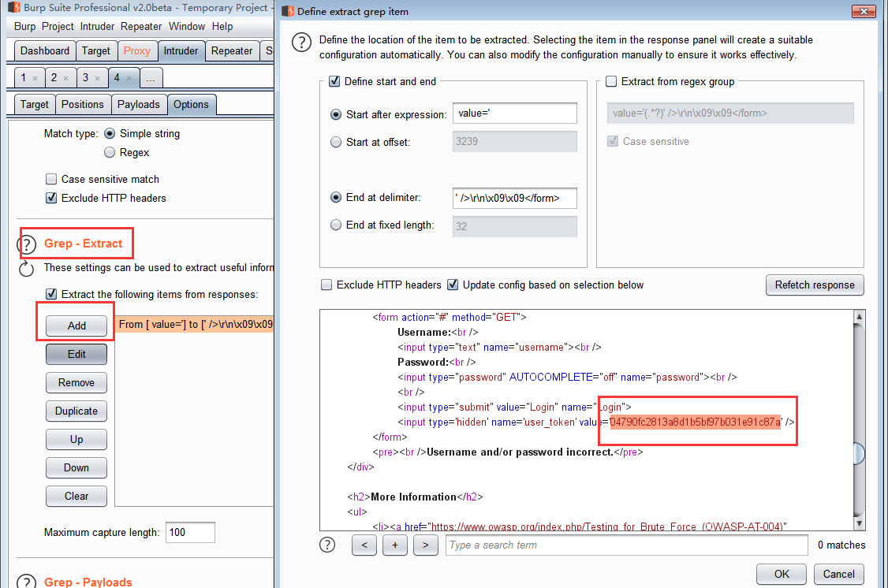The height and width of the screenshot is (588, 888).
Task: Open the Window menu
Action: point(187,27)
